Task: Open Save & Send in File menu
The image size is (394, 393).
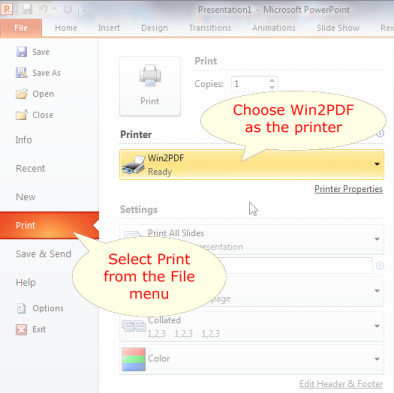Action: (x=43, y=254)
